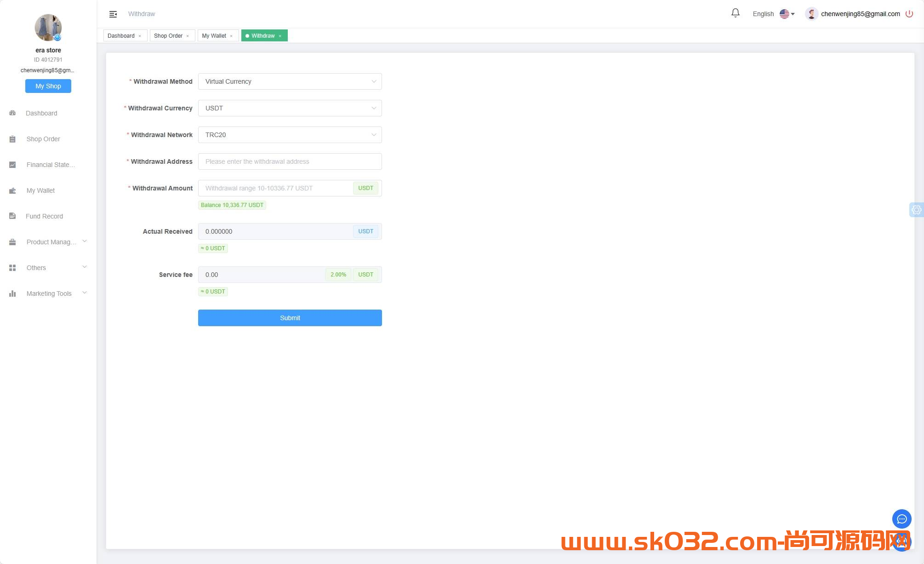The image size is (924, 564).
Task: Enter the withdrawal address input field
Action: 290,161
